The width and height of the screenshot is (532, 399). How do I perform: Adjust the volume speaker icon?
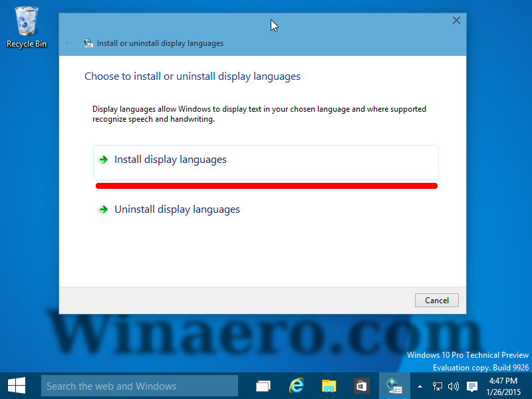point(454,386)
